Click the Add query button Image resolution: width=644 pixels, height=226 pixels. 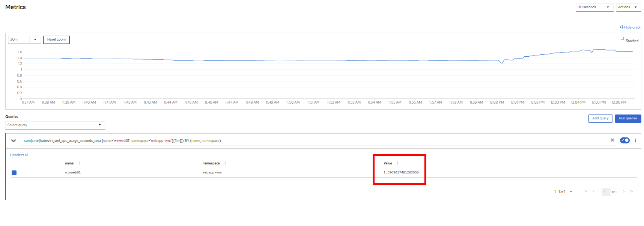(600, 119)
